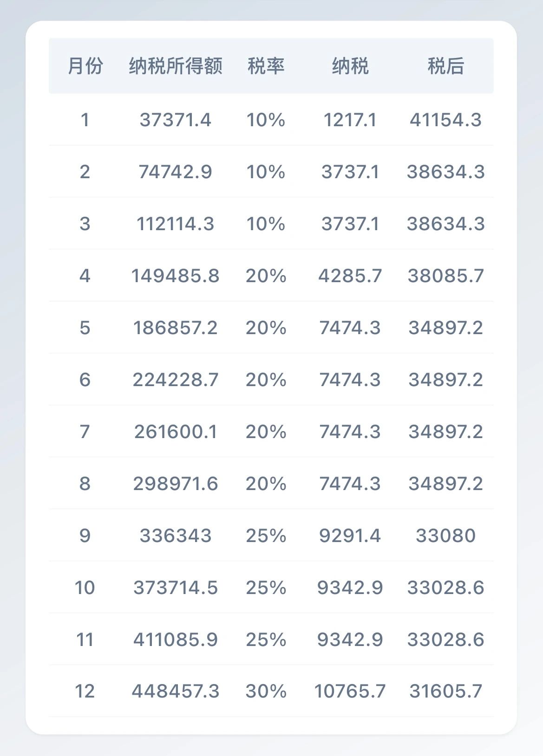Select the tax amount 1217.1

(350, 120)
